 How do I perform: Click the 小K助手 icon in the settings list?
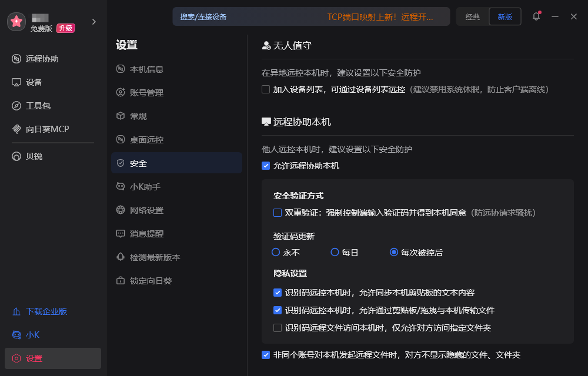(121, 186)
